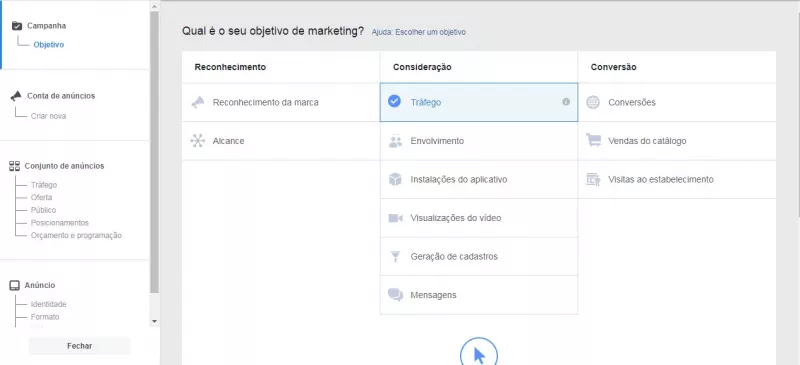Click the Visualizações do vídeo camera icon
Screen dimensions: 800x365
click(x=395, y=218)
